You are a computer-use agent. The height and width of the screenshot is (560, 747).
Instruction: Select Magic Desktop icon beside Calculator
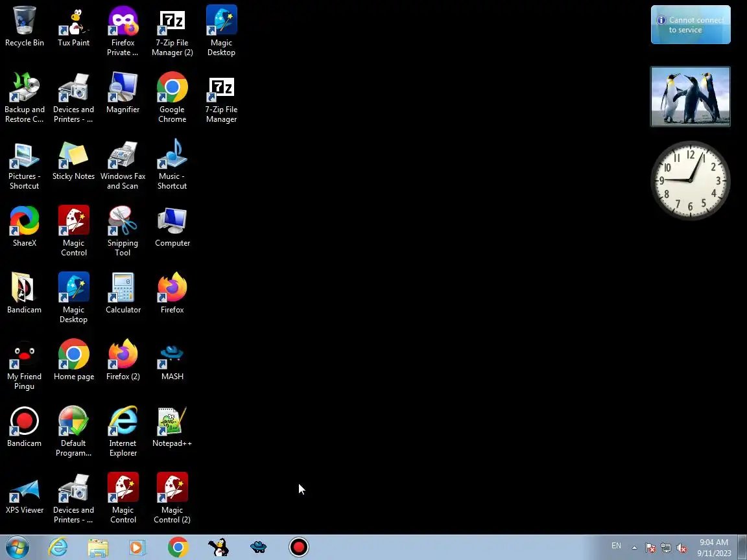[73, 298]
